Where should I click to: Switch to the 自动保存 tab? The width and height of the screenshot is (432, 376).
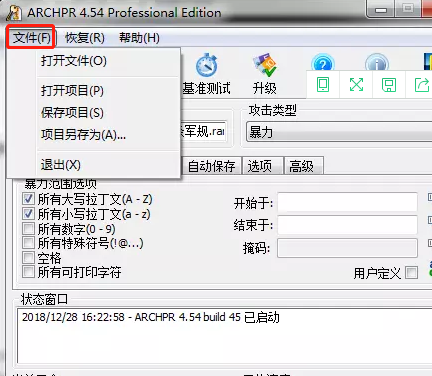[211, 166]
